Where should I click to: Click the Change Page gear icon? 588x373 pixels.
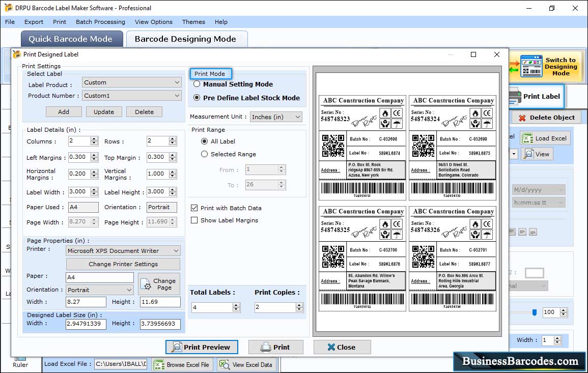[x=146, y=284]
